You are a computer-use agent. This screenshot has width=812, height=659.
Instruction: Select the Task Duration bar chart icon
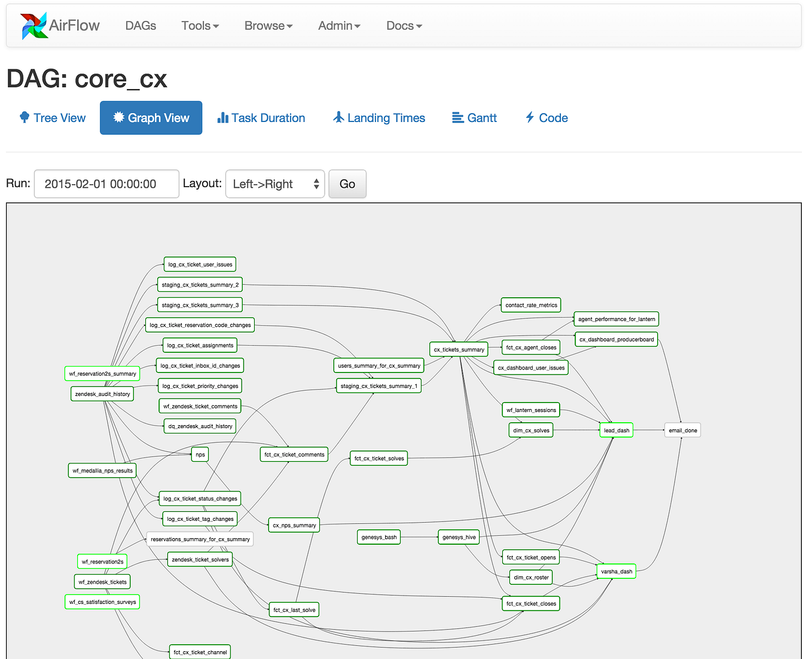[x=224, y=117]
